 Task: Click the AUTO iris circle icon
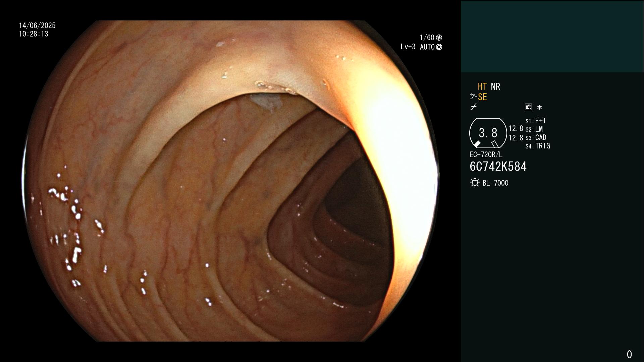pyautogui.click(x=439, y=47)
